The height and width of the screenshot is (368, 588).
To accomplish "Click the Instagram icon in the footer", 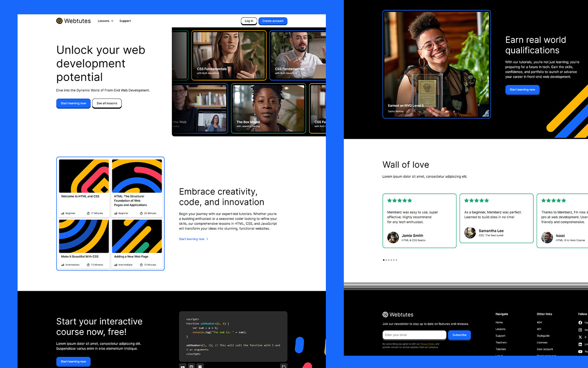I will pyautogui.click(x=580, y=330).
